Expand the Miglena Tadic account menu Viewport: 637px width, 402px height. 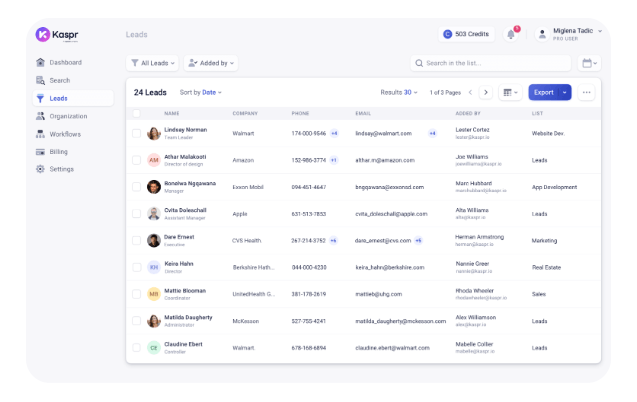point(600,31)
